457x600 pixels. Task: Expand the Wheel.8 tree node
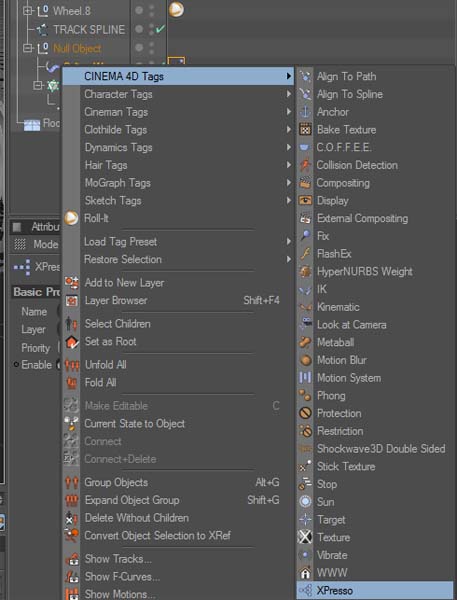point(28,11)
